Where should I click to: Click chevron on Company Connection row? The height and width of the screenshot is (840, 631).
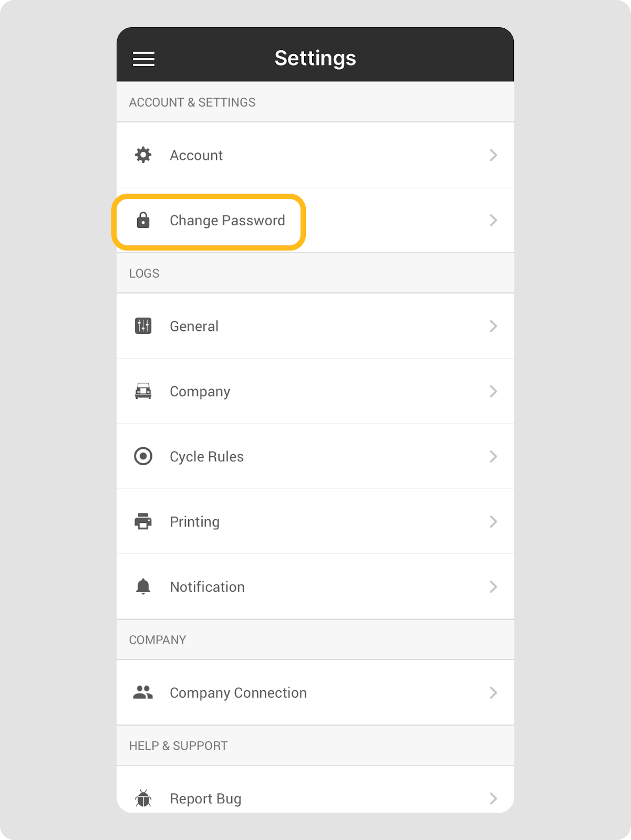click(493, 692)
